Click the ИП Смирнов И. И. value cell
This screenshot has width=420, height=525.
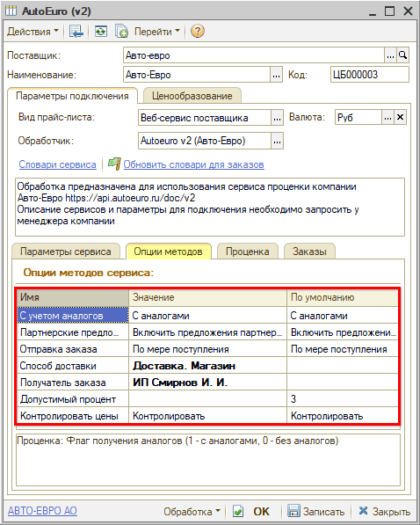pyautogui.click(x=208, y=383)
